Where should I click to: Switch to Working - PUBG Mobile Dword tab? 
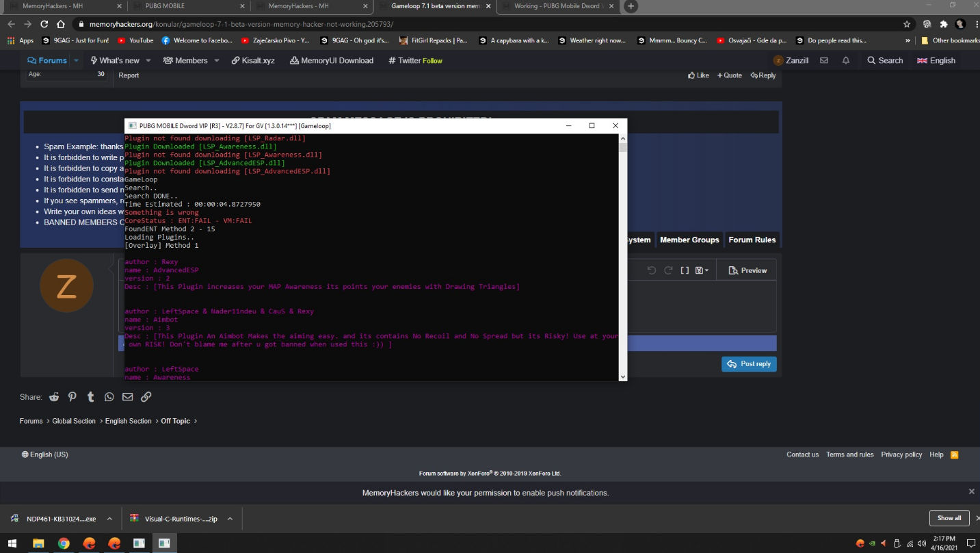coord(557,6)
